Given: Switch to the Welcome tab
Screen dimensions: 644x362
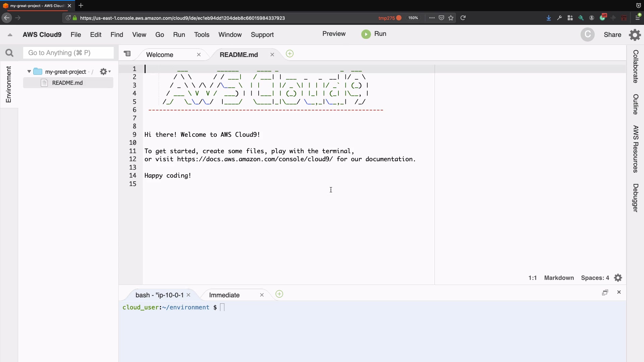Looking at the screenshot, I should [160, 55].
